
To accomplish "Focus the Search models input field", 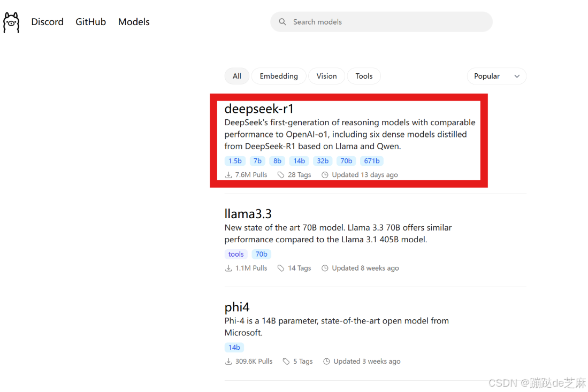I will [381, 22].
